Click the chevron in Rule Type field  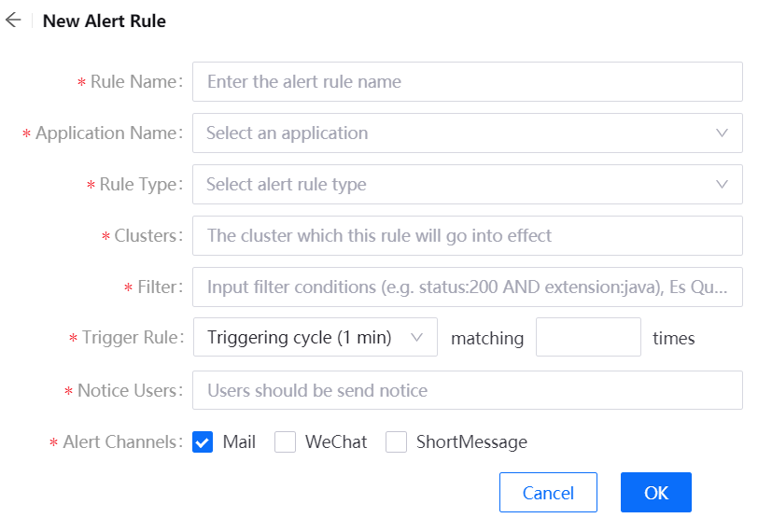coord(722,185)
